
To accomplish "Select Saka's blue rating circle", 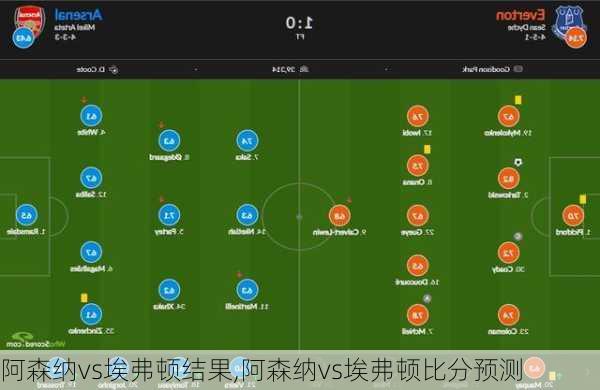I will click(247, 141).
